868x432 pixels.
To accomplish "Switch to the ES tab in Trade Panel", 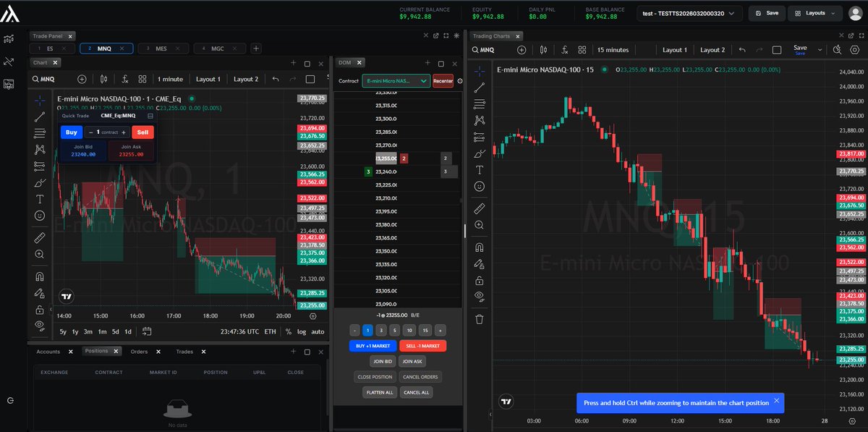I will 51,48.
